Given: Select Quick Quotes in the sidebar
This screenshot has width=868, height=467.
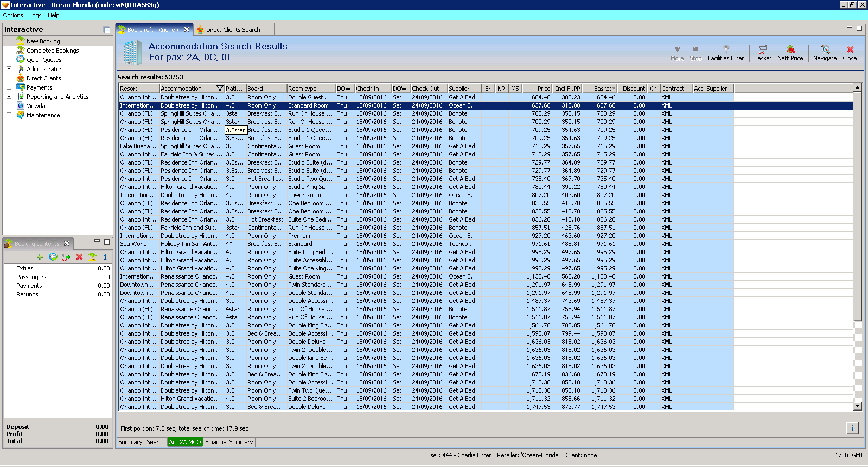Looking at the screenshot, I should click(44, 60).
